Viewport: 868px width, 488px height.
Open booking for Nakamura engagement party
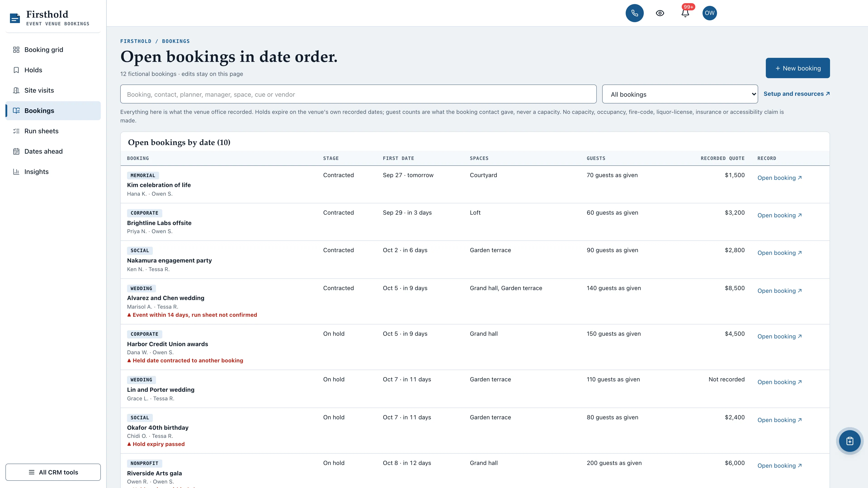click(779, 253)
